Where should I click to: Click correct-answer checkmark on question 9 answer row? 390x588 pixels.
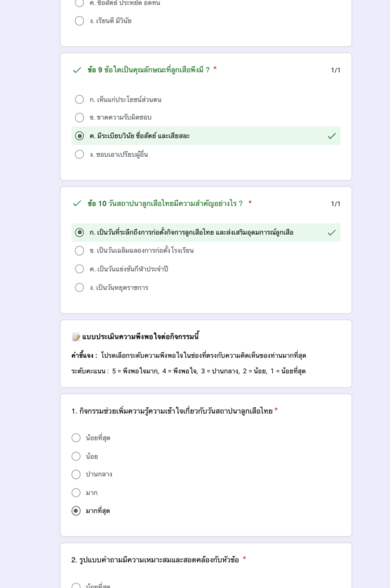click(331, 136)
